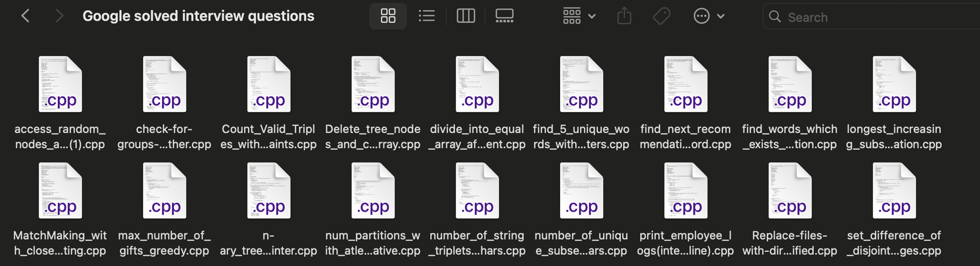Viewport: 980px width, 266px height.
Task: Click the Share toolbar icon
Action: [624, 16]
